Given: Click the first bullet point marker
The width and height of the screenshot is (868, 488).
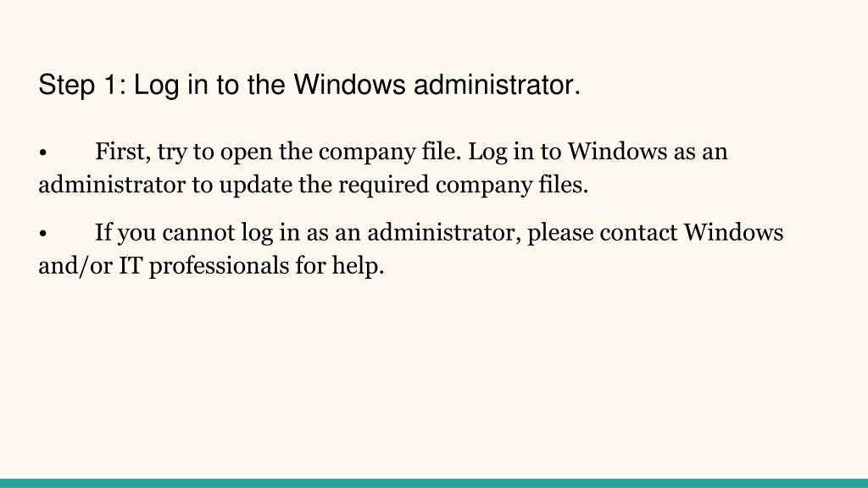Looking at the screenshot, I should pyautogui.click(x=42, y=152).
